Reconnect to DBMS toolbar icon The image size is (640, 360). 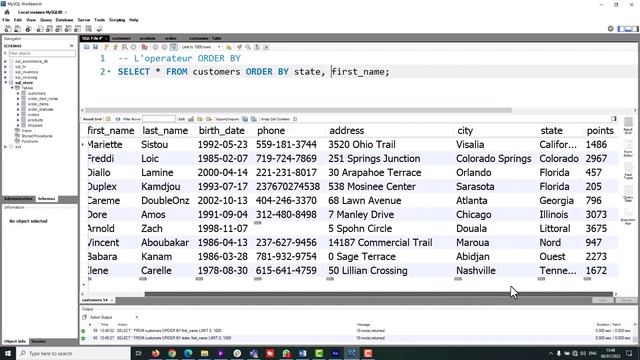[99, 29]
